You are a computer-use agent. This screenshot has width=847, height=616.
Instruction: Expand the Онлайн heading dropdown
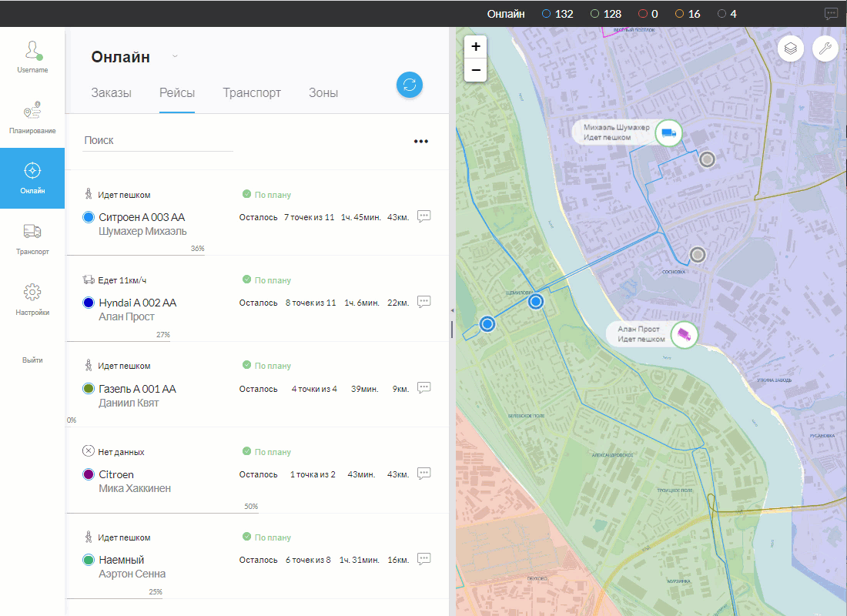coord(175,56)
